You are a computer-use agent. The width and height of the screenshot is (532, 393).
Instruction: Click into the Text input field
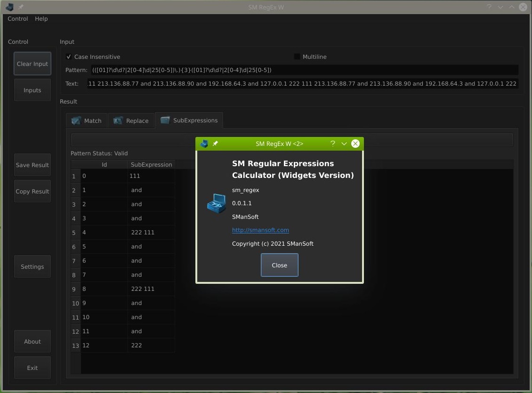302,84
